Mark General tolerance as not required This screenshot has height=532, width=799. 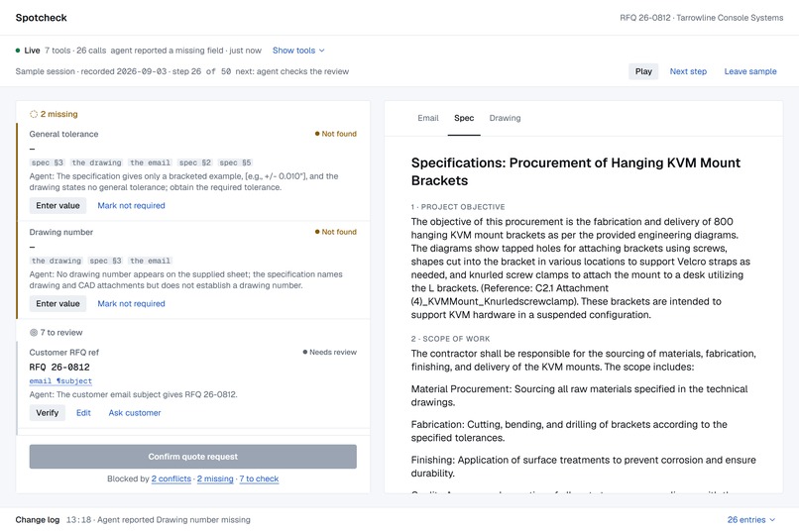[131, 206]
